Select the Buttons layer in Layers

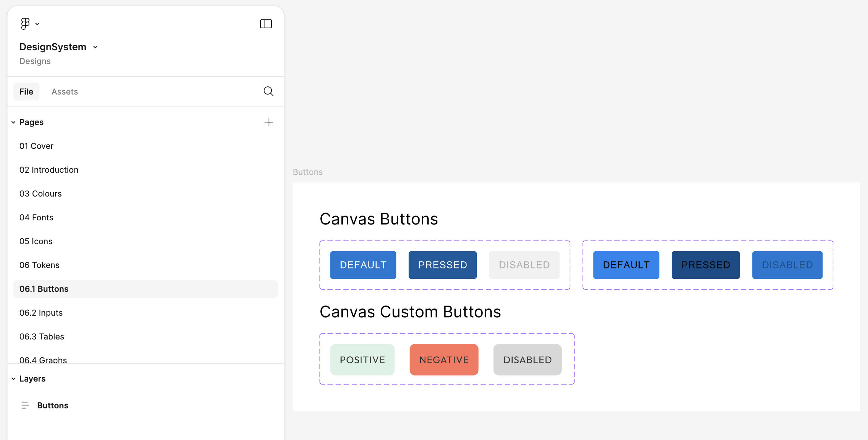coord(53,405)
